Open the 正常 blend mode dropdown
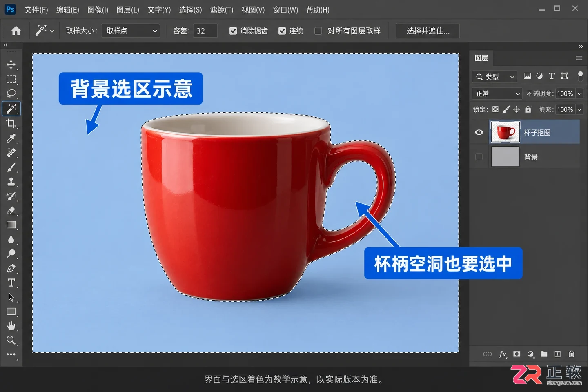The width and height of the screenshot is (588, 392). coord(497,94)
